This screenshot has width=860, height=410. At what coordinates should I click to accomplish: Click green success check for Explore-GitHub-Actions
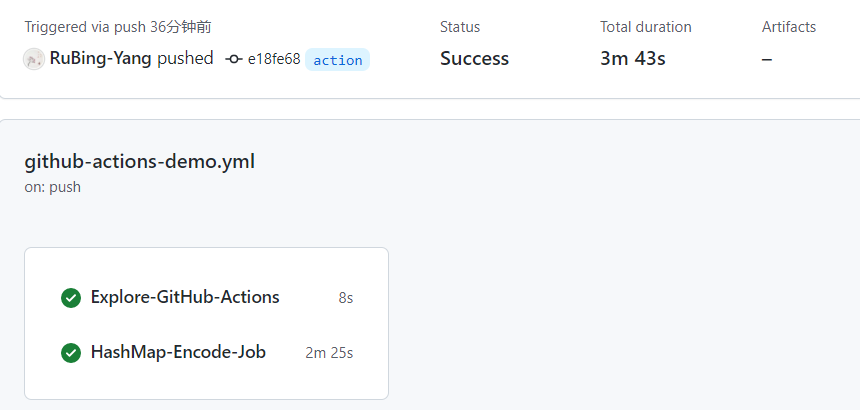(x=71, y=298)
